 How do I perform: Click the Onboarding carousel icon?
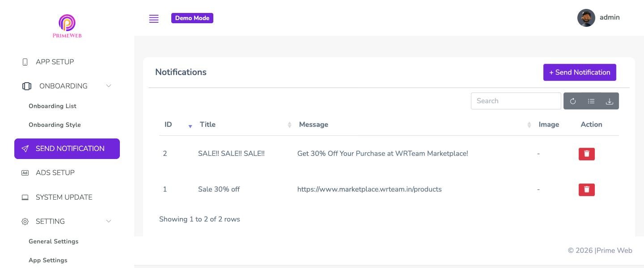[x=26, y=86]
